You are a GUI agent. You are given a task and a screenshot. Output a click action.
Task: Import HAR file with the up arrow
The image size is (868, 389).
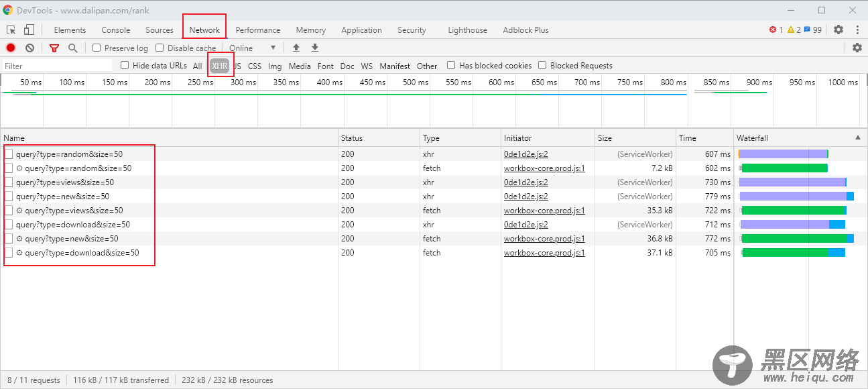click(x=296, y=48)
